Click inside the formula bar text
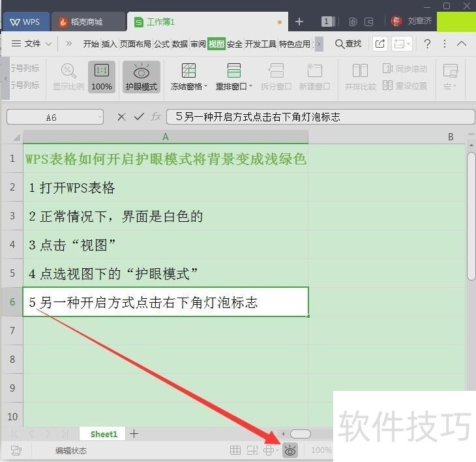 pyautogui.click(x=321, y=117)
